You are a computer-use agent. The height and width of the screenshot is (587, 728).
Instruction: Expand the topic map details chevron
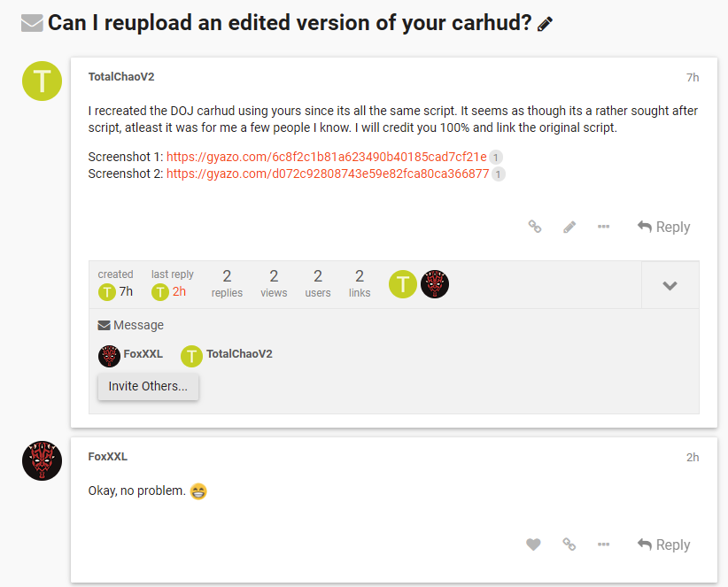click(x=670, y=285)
